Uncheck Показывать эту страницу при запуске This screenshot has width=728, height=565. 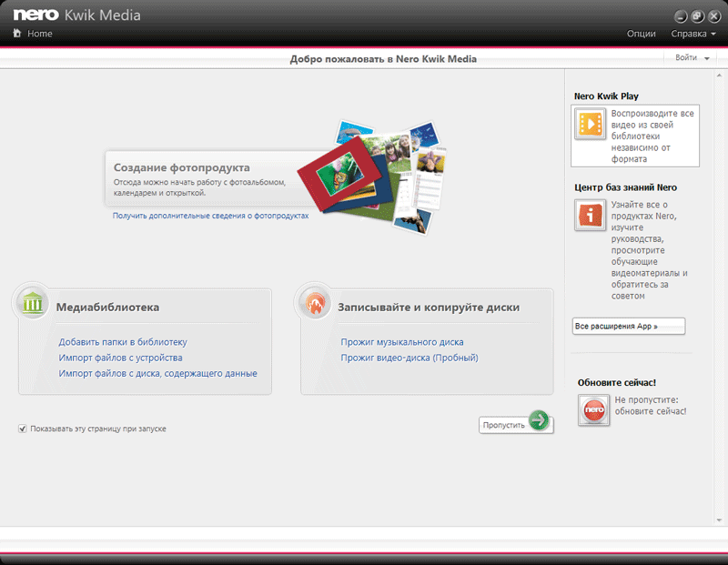coord(22,429)
